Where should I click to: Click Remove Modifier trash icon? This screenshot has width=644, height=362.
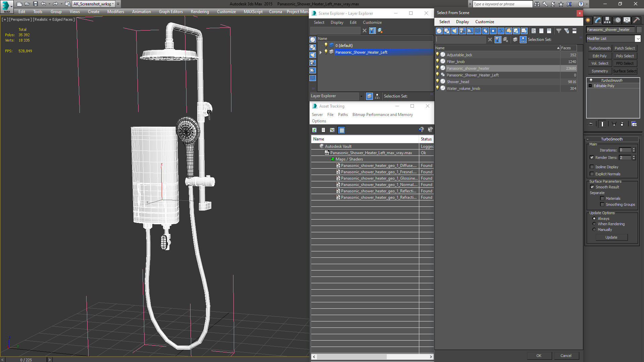pos(622,124)
